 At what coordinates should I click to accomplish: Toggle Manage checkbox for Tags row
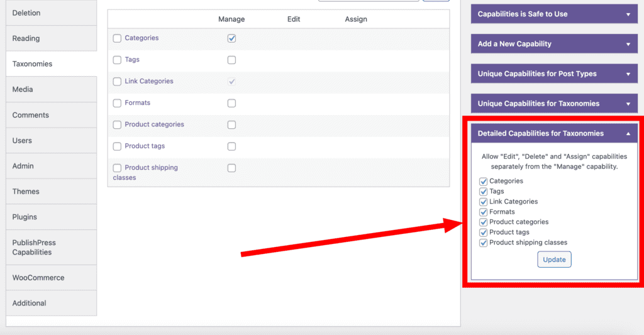coord(231,60)
